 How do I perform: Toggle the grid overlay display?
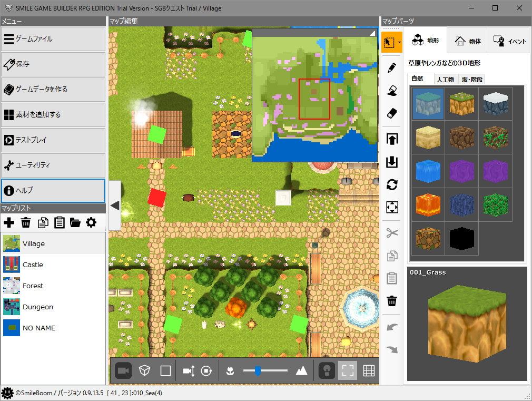pyautogui.click(x=369, y=370)
